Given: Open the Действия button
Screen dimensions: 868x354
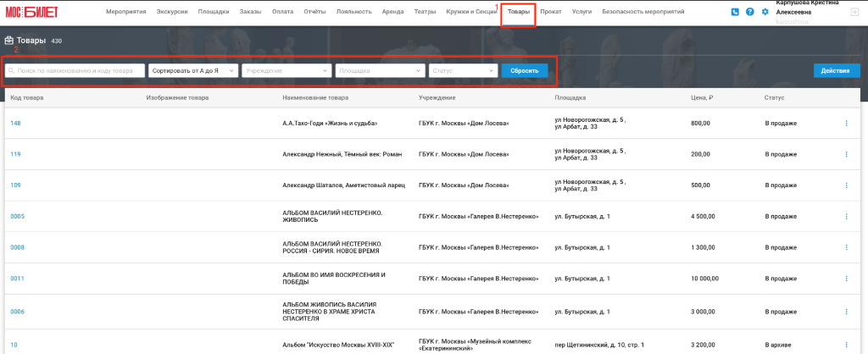Looking at the screenshot, I should tap(837, 71).
